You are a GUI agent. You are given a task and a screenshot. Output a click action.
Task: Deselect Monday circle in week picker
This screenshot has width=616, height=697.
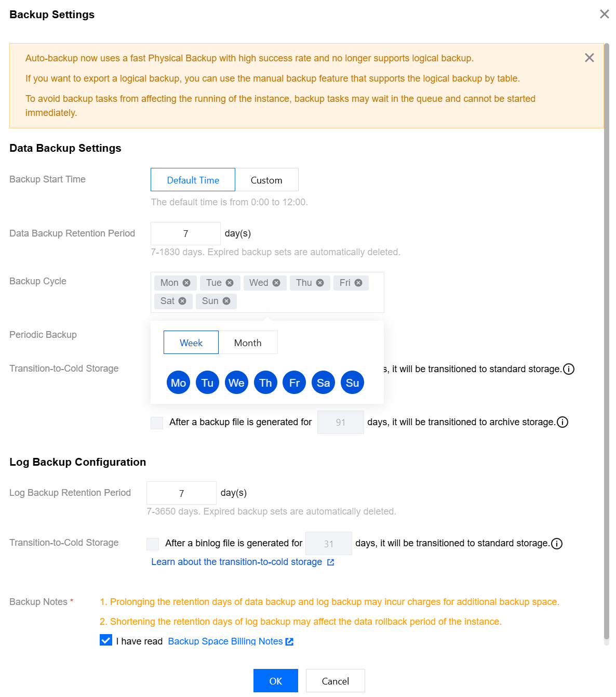pyautogui.click(x=178, y=383)
